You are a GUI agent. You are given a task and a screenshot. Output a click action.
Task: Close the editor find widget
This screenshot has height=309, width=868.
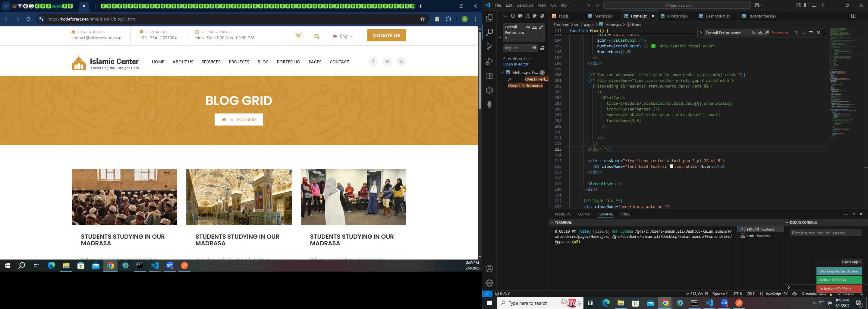[x=819, y=33]
